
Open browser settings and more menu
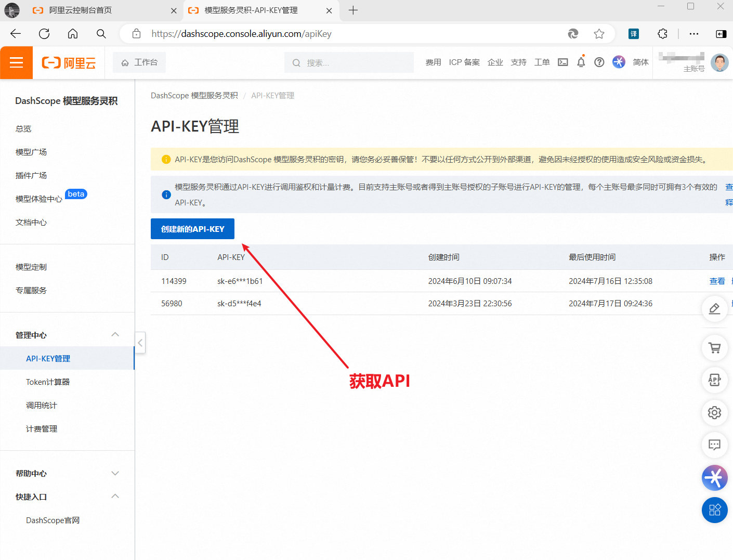tap(694, 34)
